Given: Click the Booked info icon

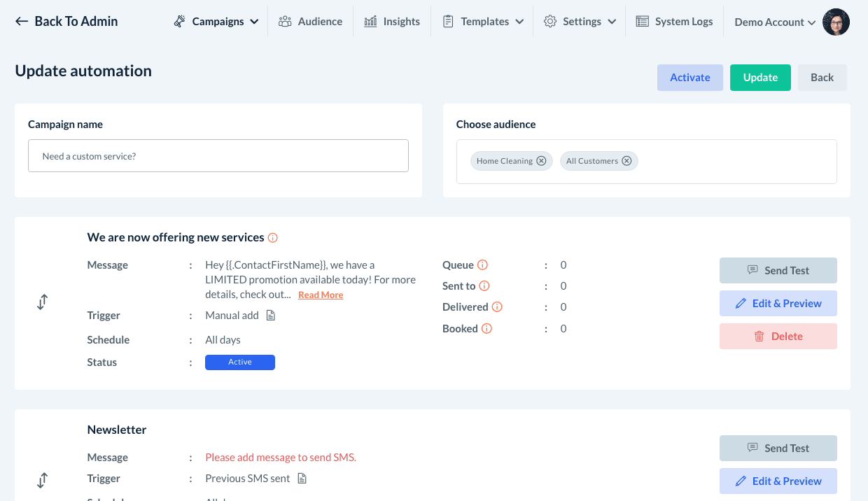Looking at the screenshot, I should click(x=486, y=329).
